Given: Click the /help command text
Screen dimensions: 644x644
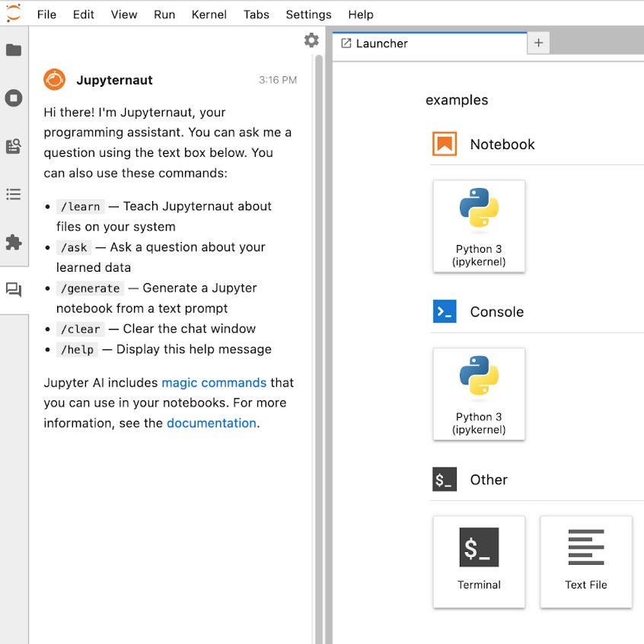Looking at the screenshot, I should point(77,349).
